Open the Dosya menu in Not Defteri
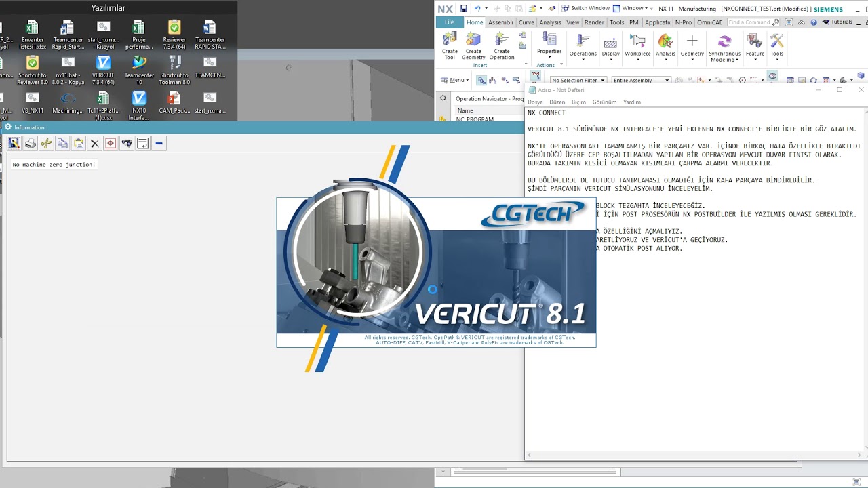Screen dimensions: 868x488 535,102
